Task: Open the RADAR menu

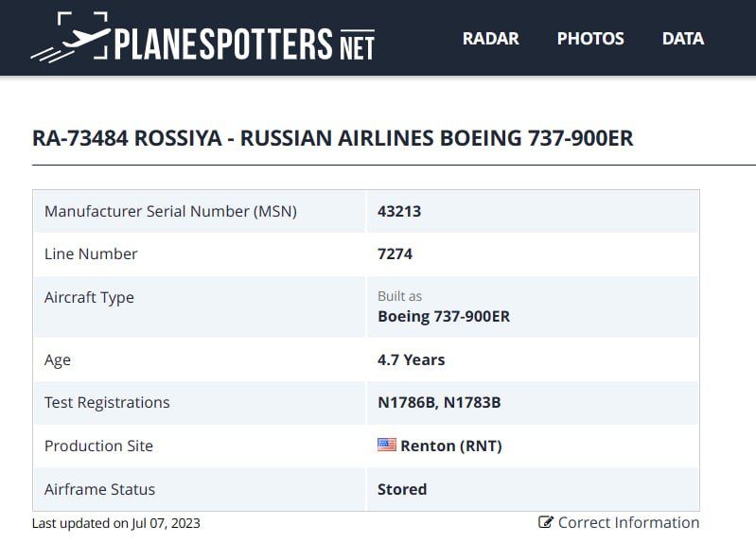Action: click(491, 39)
